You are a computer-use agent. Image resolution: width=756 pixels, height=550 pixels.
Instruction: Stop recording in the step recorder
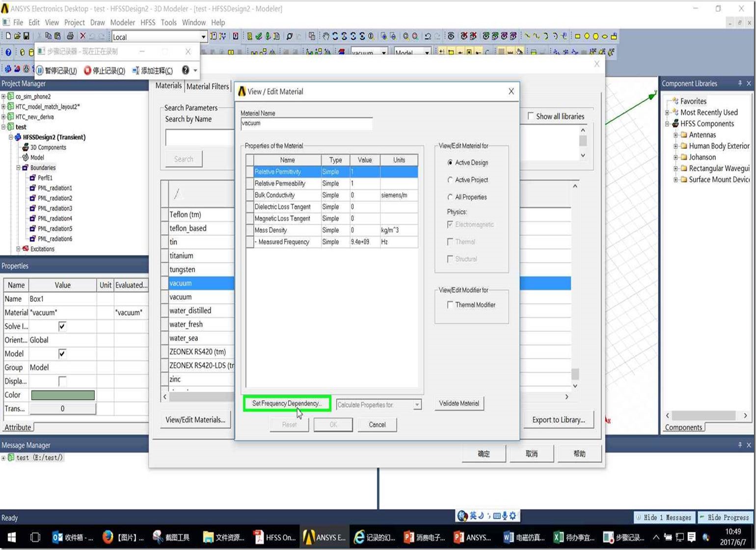pos(105,71)
